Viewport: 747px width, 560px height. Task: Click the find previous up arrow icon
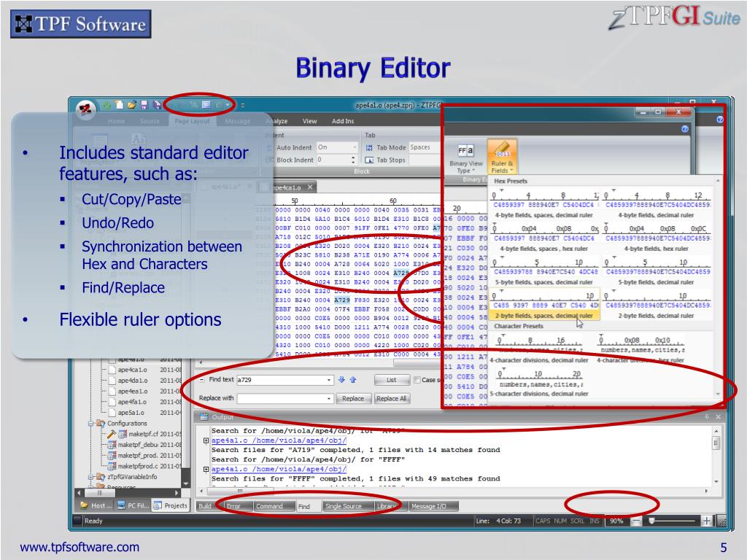pyautogui.click(x=353, y=379)
